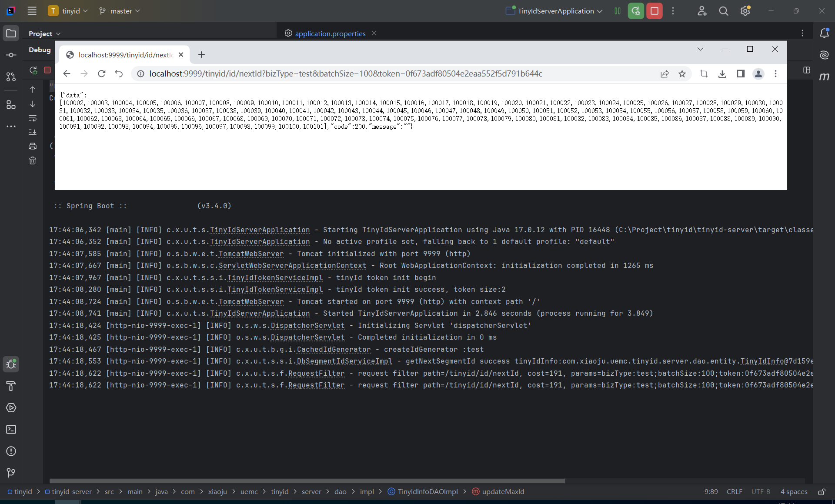The height and width of the screenshot is (504, 835).
Task: Open the main hamburger menu
Action: click(32, 11)
